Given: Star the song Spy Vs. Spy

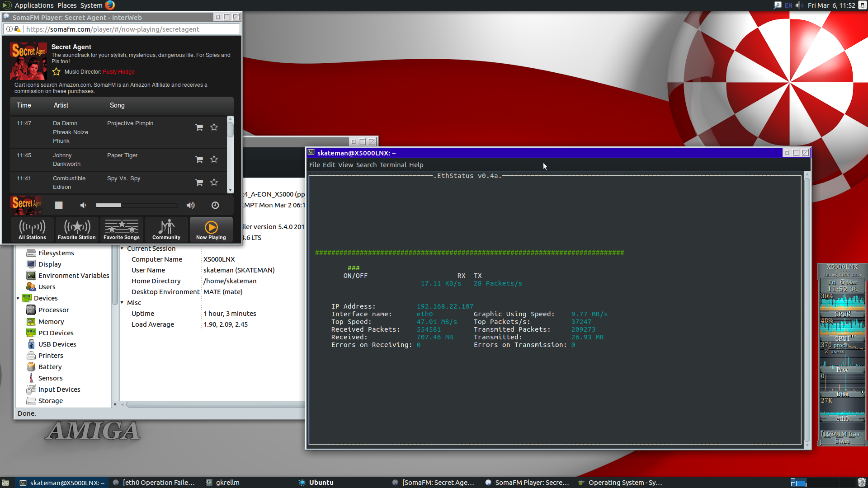Looking at the screenshot, I should [x=214, y=183].
